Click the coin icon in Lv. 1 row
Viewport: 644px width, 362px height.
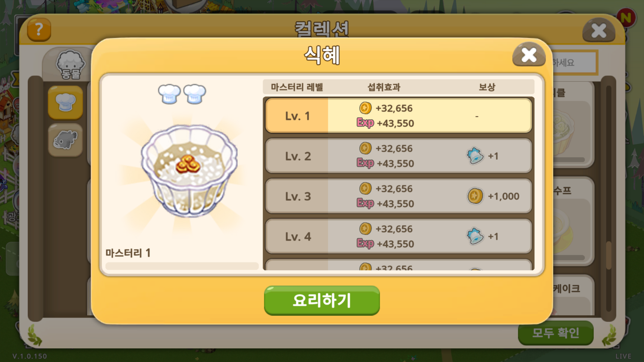(x=365, y=108)
